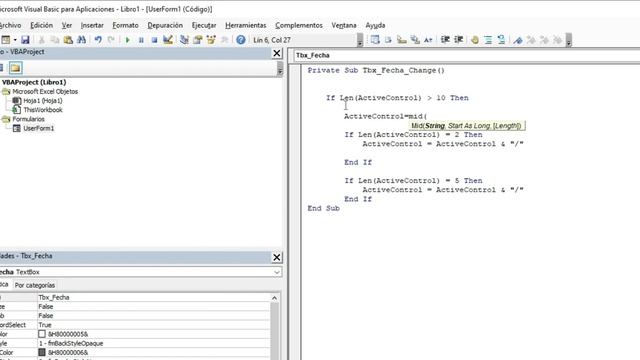
Task: Click the Complete Word icon
Action: 428,40
